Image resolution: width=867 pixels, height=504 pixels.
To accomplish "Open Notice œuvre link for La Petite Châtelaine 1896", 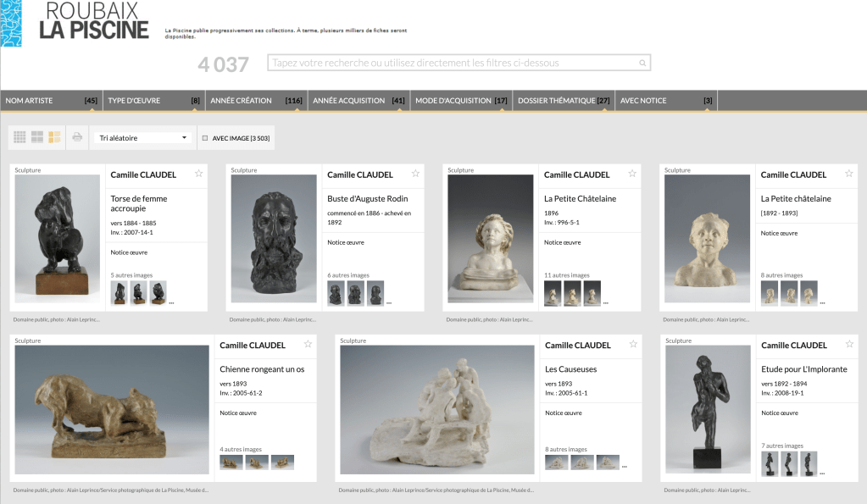I will (563, 242).
